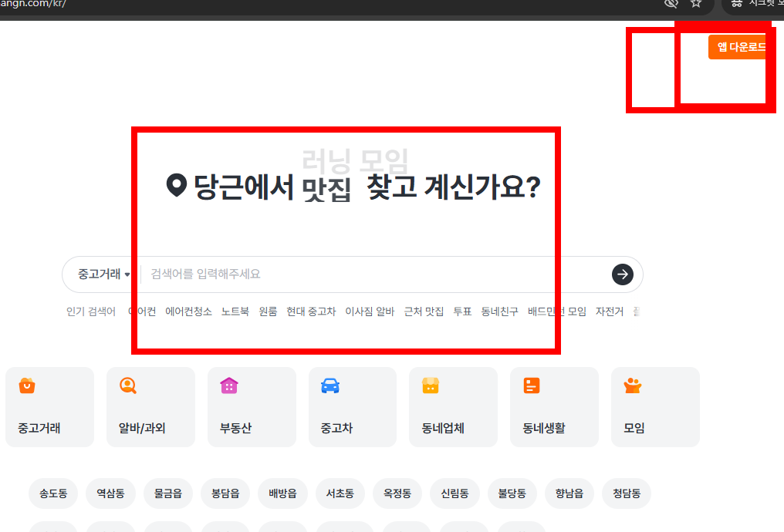Choose the 불당동 neighborhood chip

[x=512, y=493]
